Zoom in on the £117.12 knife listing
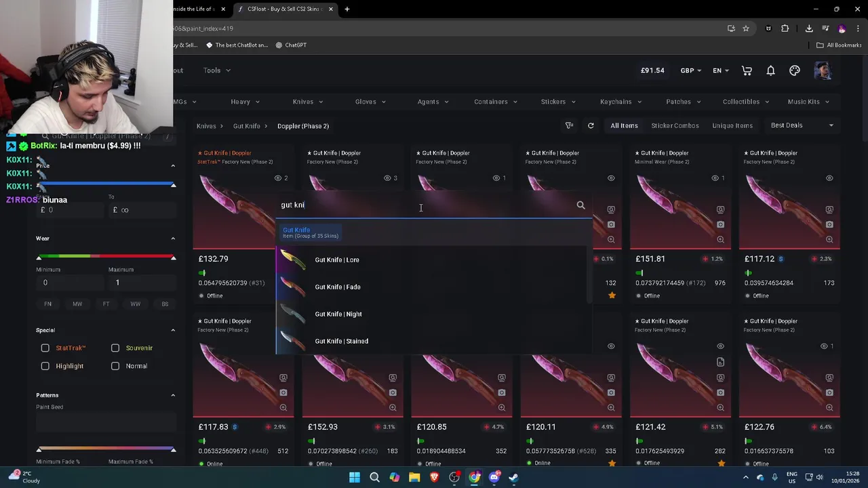 pos(829,239)
